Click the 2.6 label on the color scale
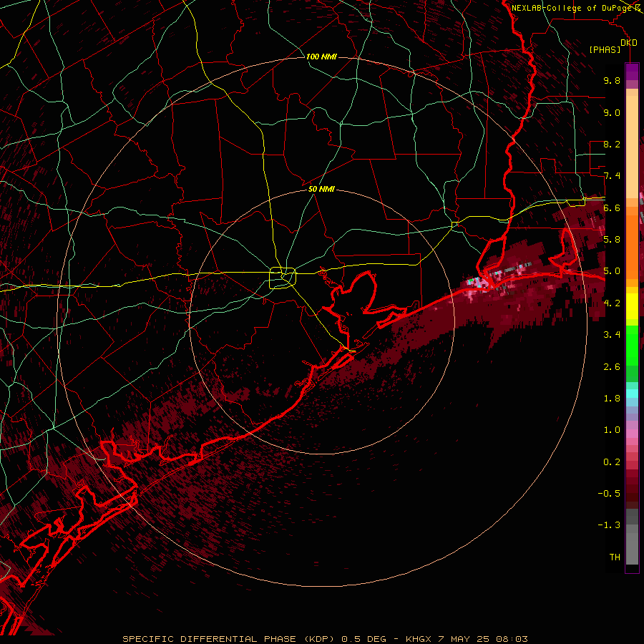Screen dimensions: 644x644 point(612,367)
